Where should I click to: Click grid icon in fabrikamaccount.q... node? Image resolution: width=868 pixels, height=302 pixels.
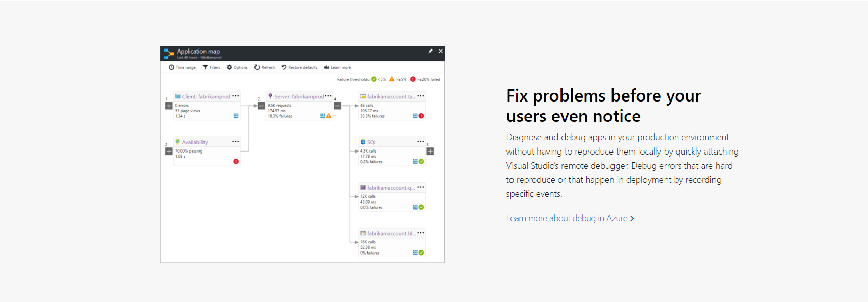click(x=415, y=207)
